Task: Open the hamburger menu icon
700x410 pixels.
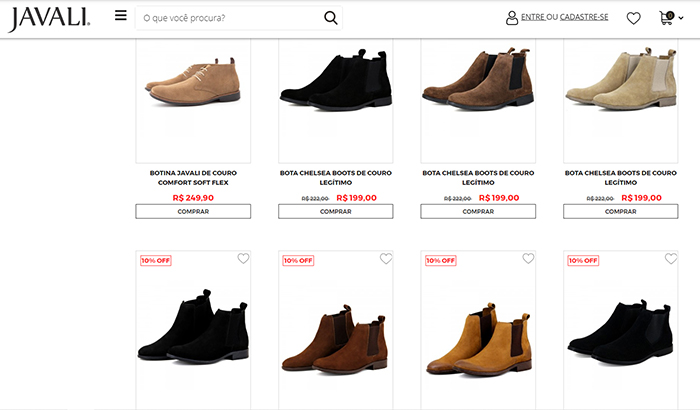Action: (x=121, y=16)
